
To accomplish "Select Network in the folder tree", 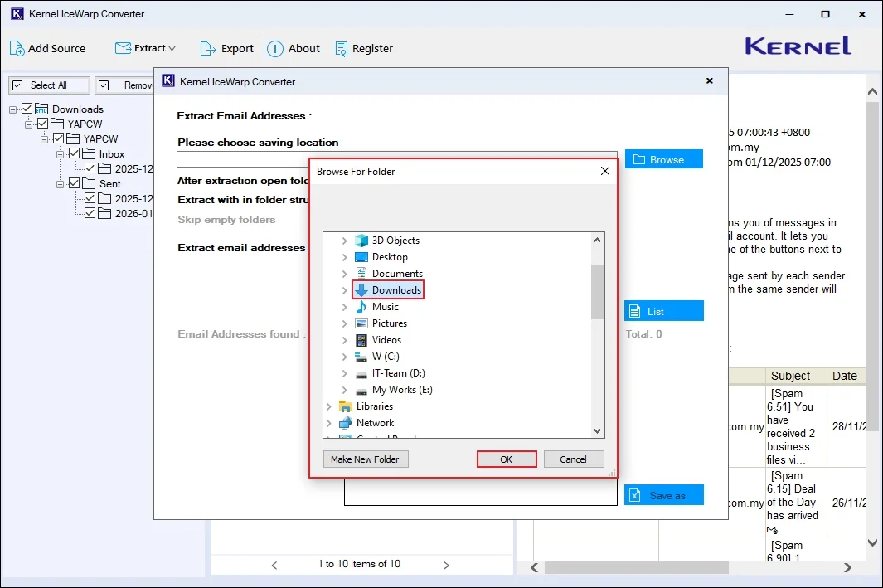I will pos(375,423).
